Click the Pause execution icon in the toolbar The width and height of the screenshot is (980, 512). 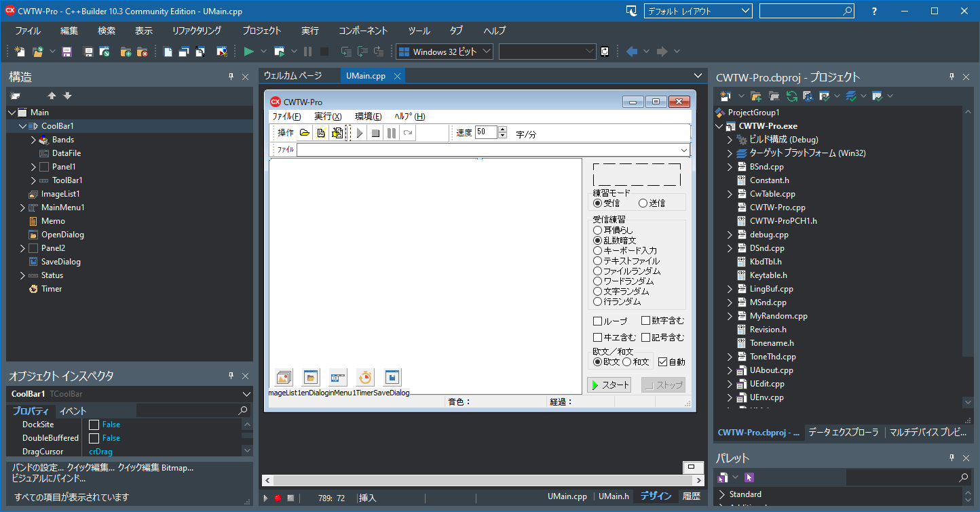tap(308, 52)
